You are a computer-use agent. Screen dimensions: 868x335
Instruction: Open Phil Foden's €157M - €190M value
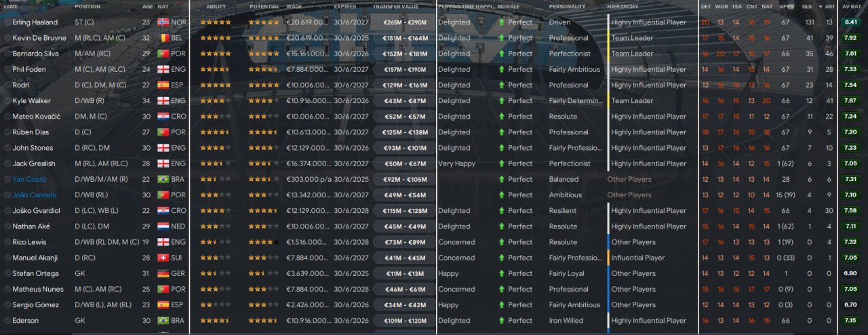point(406,69)
